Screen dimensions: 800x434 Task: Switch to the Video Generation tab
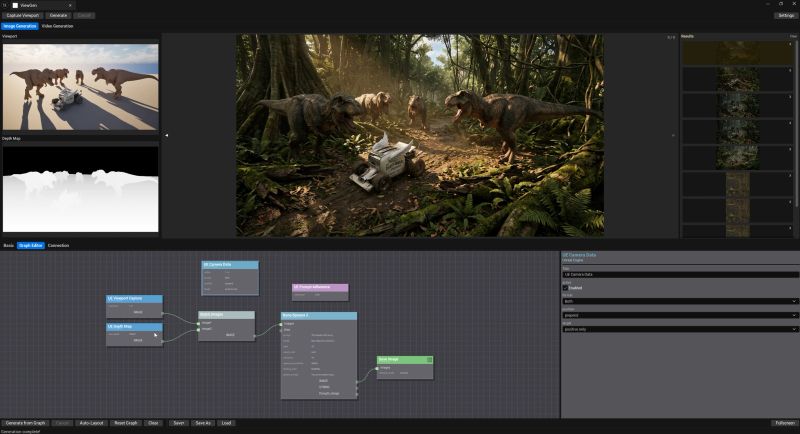pyautogui.click(x=57, y=26)
